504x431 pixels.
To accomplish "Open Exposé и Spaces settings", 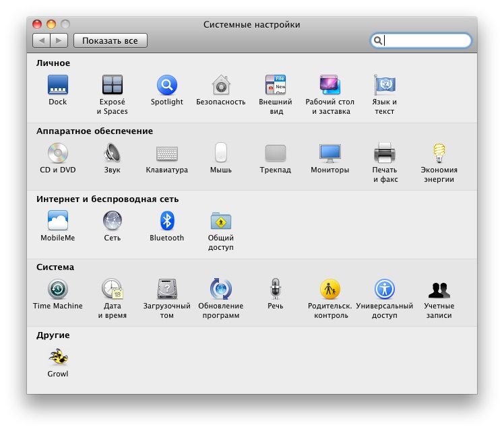I will point(112,86).
